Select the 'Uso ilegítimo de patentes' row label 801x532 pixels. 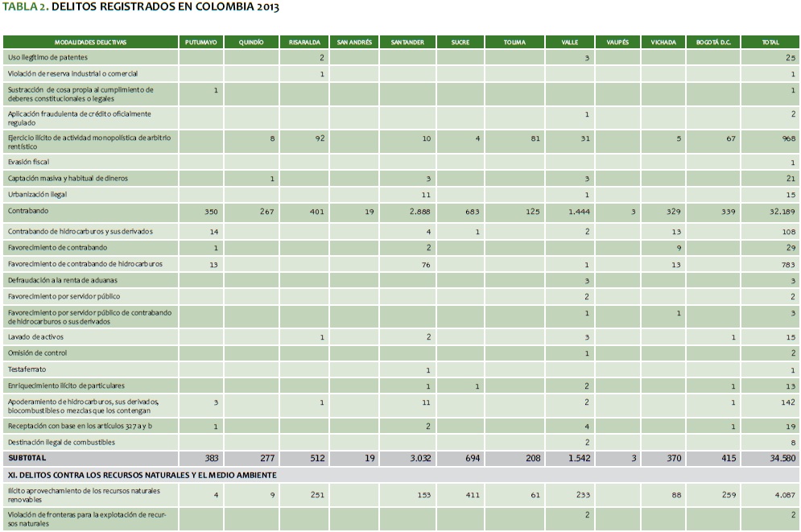coord(47,58)
